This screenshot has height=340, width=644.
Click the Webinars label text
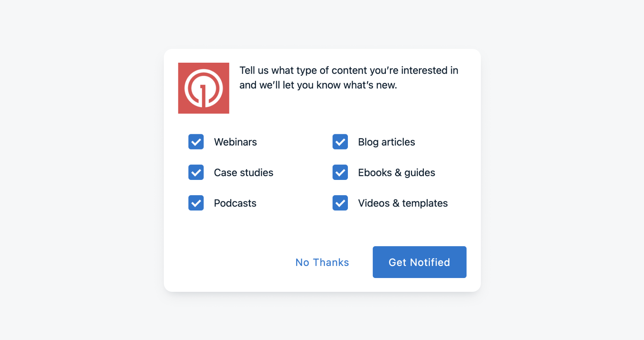235,142
